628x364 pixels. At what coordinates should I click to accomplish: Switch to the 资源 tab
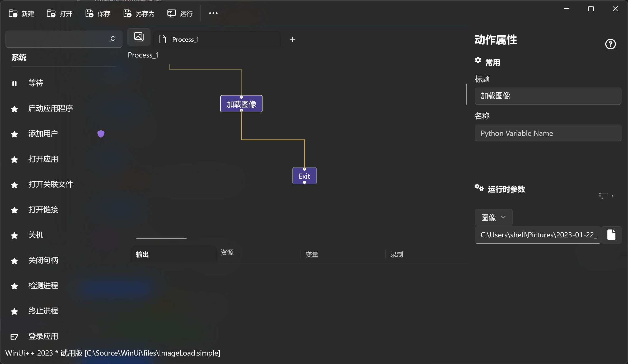(227, 252)
